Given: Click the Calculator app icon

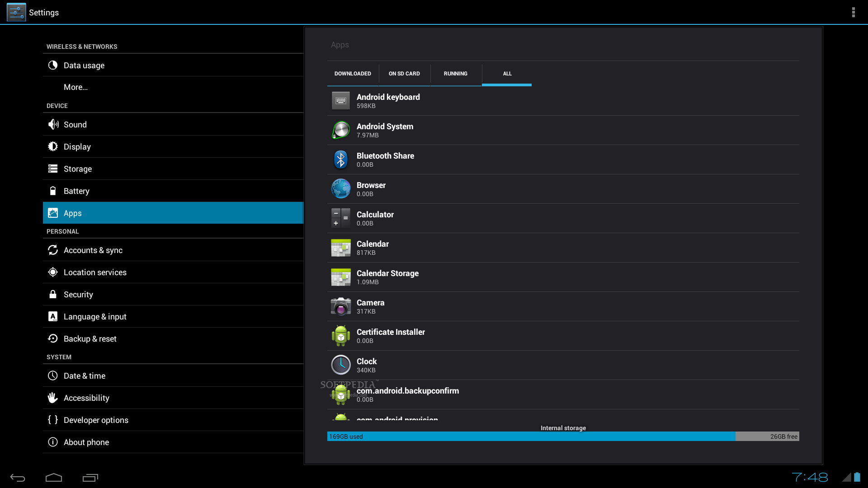Looking at the screenshot, I should [x=341, y=218].
